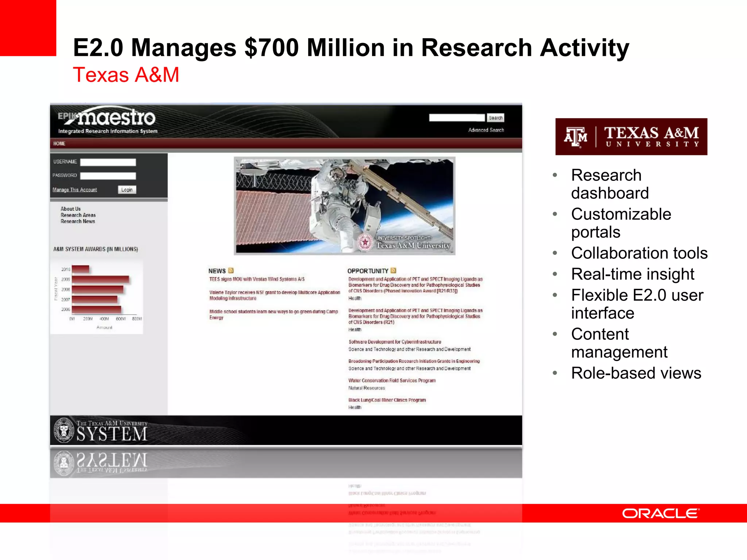This screenshot has height=560, width=747.
Task: Click the OPPORTUNITY RSS feed icon
Action: coord(393,271)
